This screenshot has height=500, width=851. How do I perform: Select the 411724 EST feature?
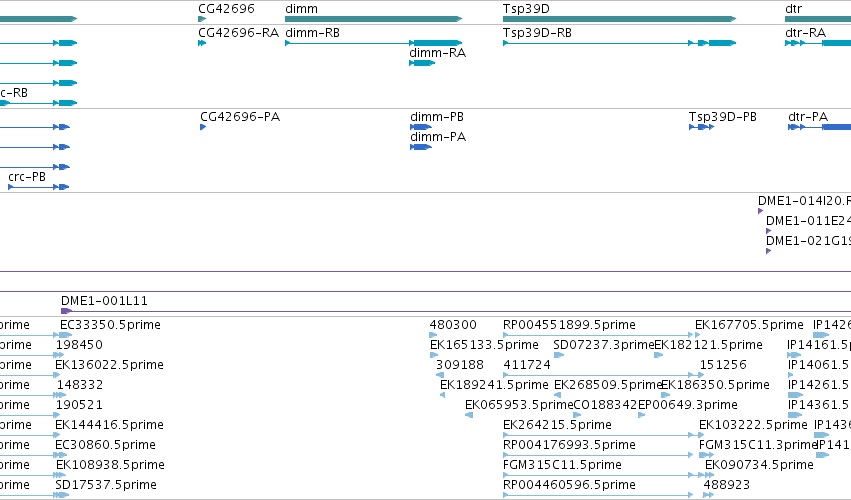point(604,375)
